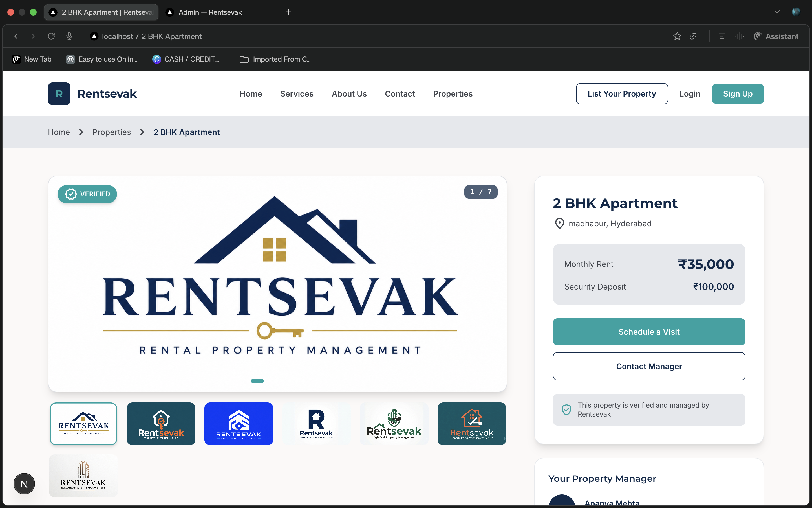Switch to Admin — Rentsevak tab
Viewport: 812px width, 508px height.
tap(210, 12)
